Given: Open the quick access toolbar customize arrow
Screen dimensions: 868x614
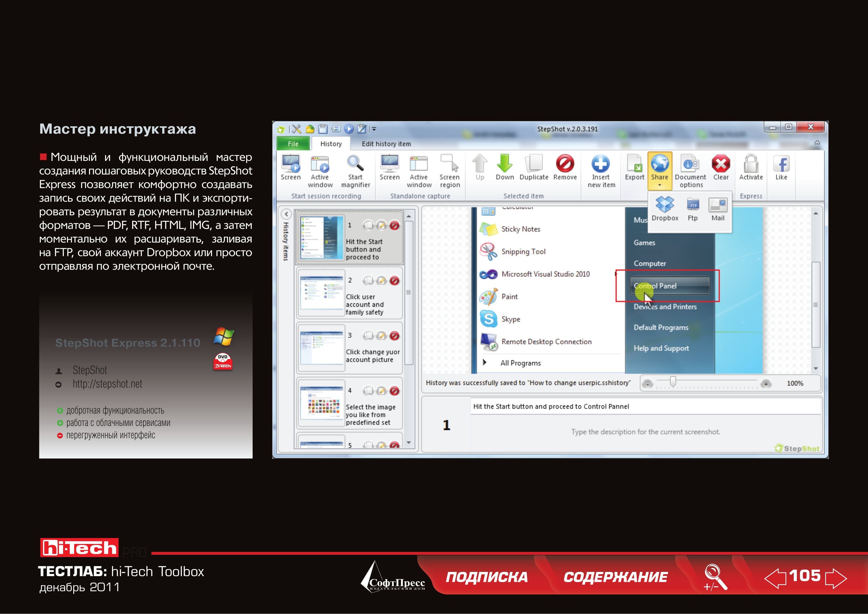Looking at the screenshot, I should point(374,129).
